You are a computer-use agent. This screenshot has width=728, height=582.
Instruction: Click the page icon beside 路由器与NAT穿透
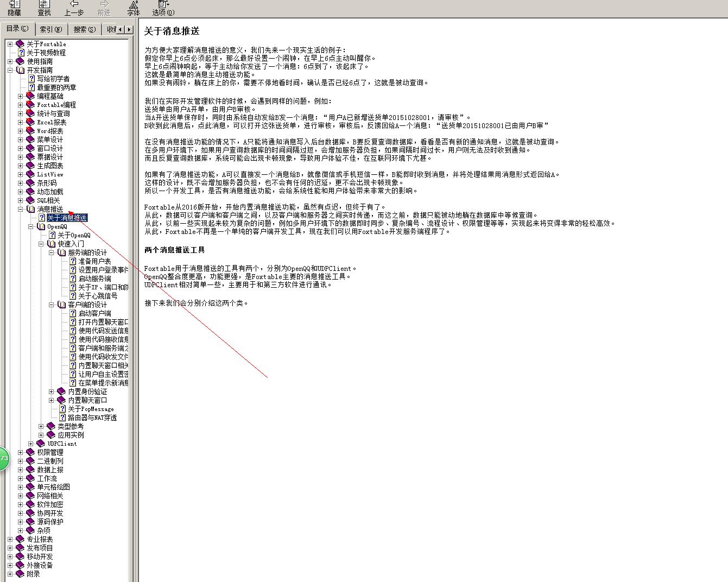[62, 417]
